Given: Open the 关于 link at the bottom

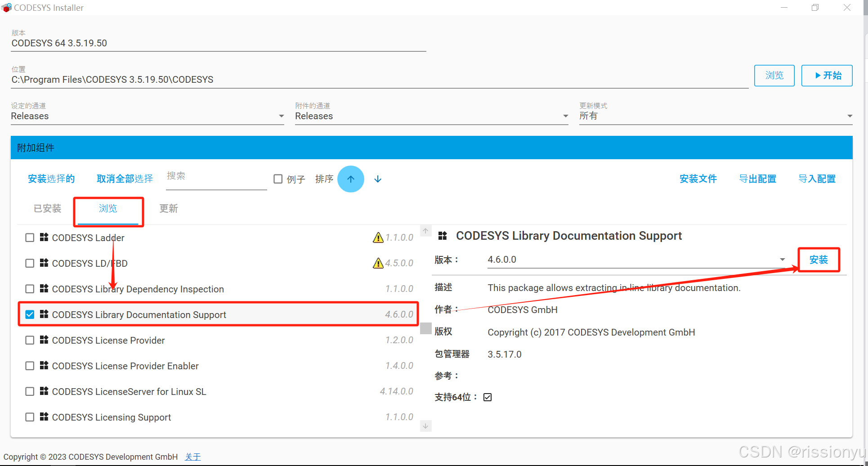Looking at the screenshot, I should [x=192, y=456].
